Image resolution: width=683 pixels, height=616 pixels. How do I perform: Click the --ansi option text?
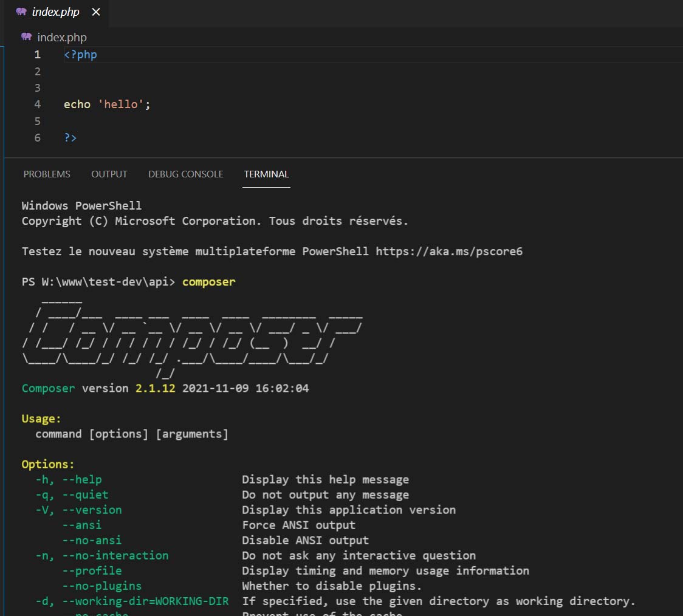(x=82, y=525)
